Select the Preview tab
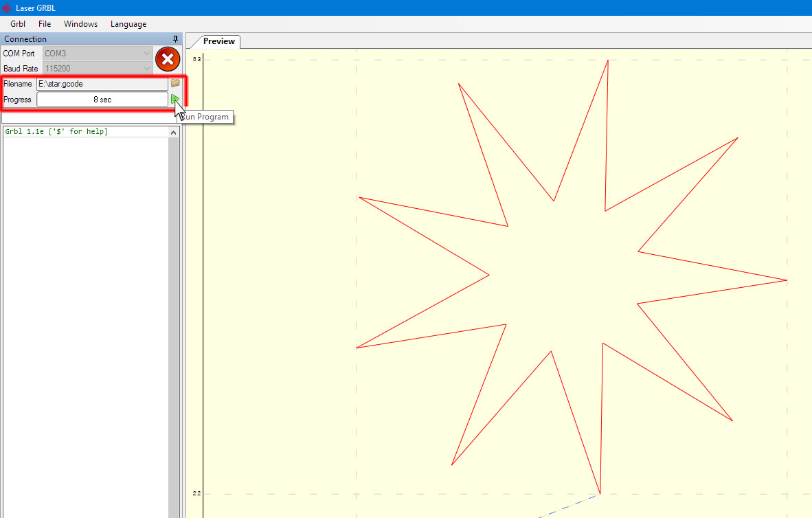Viewport: 812px width, 518px height. [x=219, y=41]
